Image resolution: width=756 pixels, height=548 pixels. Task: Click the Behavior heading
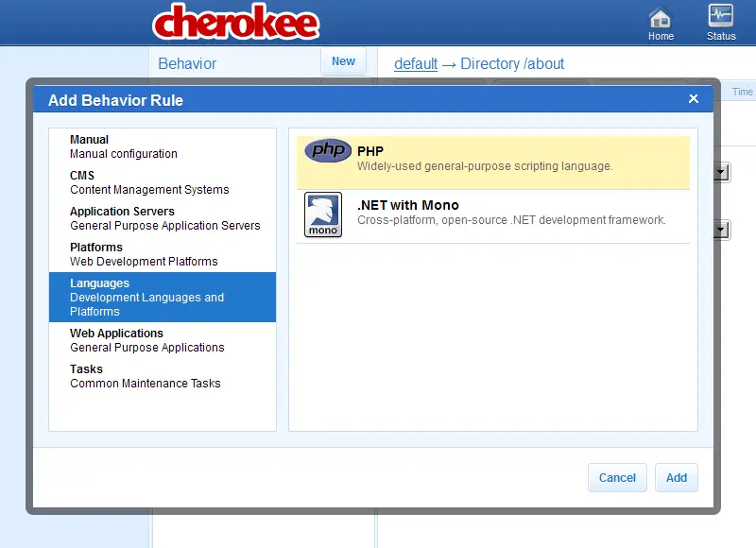pos(187,63)
